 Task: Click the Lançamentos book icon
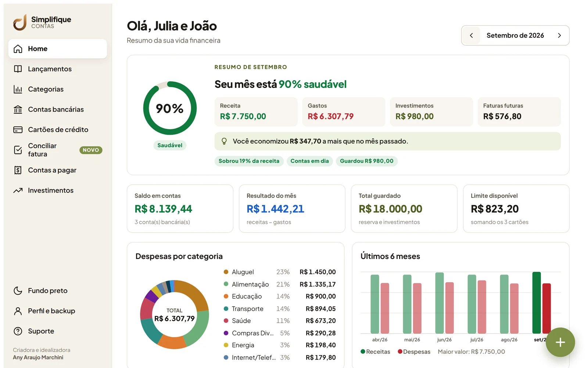[18, 69]
